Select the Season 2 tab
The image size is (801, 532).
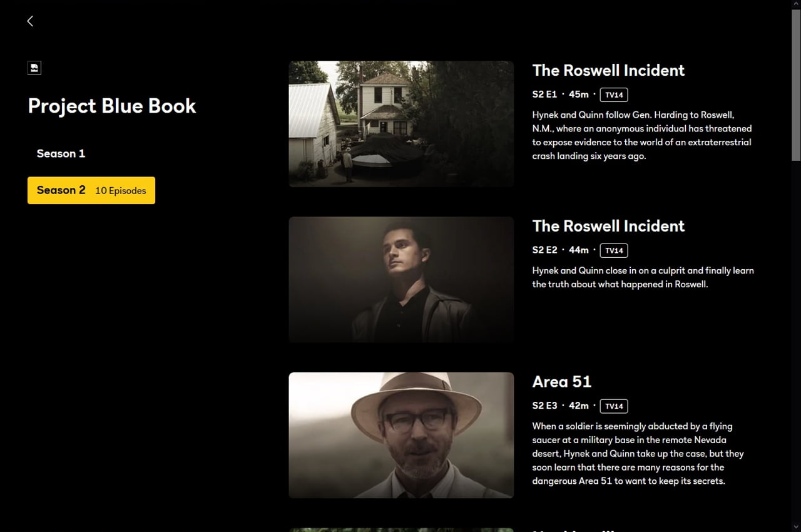pyautogui.click(x=91, y=190)
